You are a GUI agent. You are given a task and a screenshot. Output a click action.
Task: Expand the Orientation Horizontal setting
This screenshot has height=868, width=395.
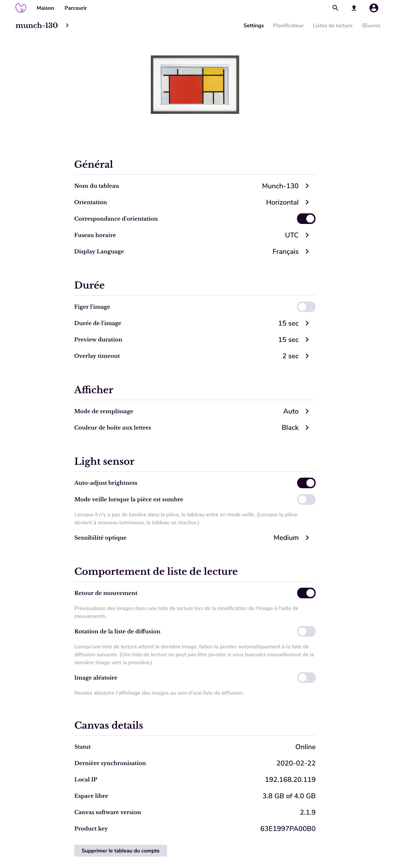[307, 202]
